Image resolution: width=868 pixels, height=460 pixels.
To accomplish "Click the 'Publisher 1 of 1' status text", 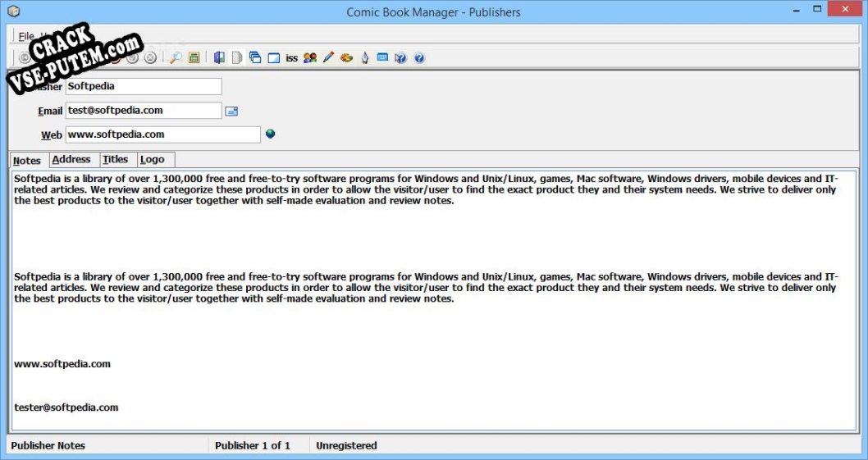I will tap(253, 445).
